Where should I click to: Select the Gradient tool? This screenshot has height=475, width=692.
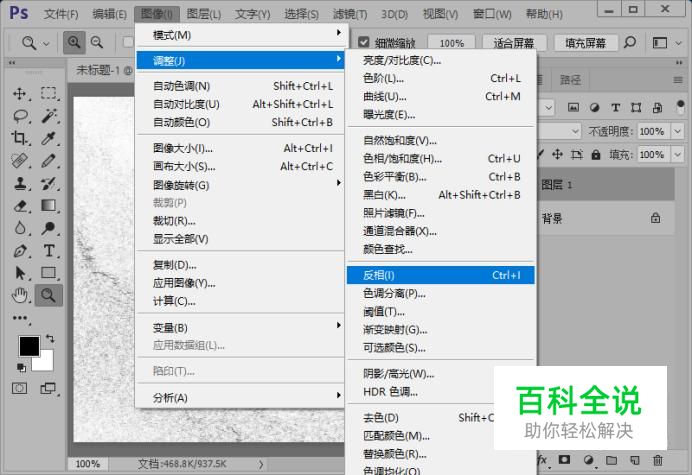[49, 206]
